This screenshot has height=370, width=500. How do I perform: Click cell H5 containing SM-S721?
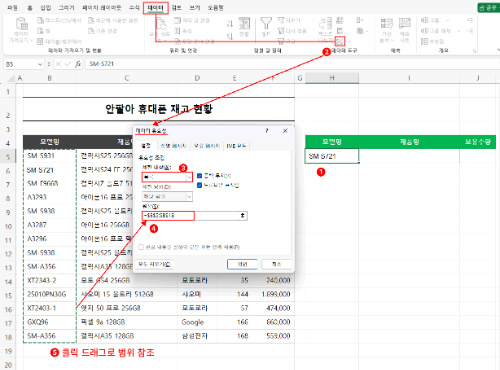(x=332, y=156)
